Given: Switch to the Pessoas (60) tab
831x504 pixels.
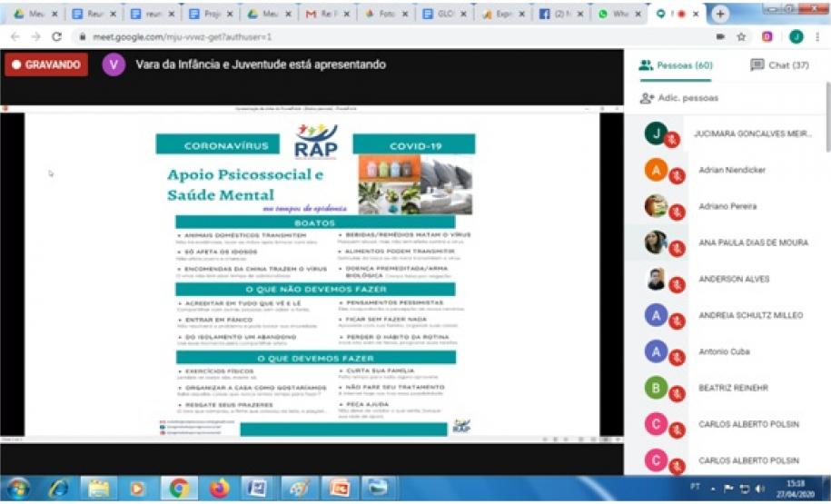Looking at the screenshot, I should [x=675, y=65].
